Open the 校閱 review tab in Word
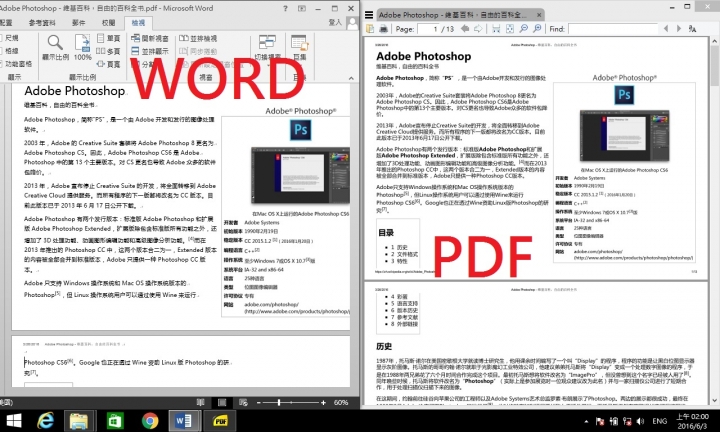720x432 pixels. [108, 22]
